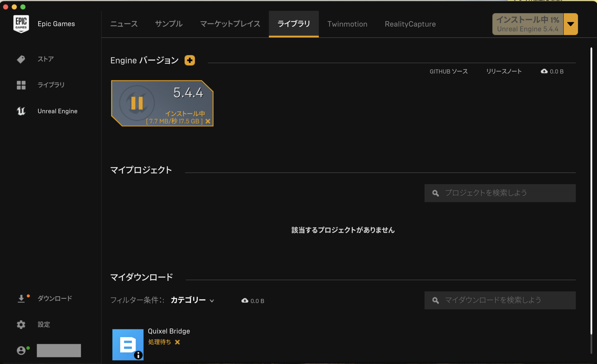Click the info icon on Quixel Bridge thumbnail
Image resolution: width=597 pixels, height=364 pixels.
[138, 355]
